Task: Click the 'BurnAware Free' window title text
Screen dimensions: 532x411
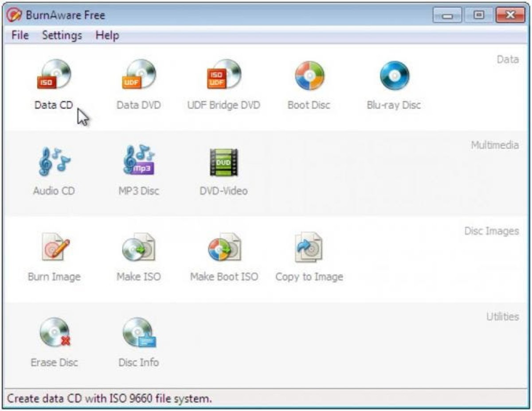Action: [65, 16]
